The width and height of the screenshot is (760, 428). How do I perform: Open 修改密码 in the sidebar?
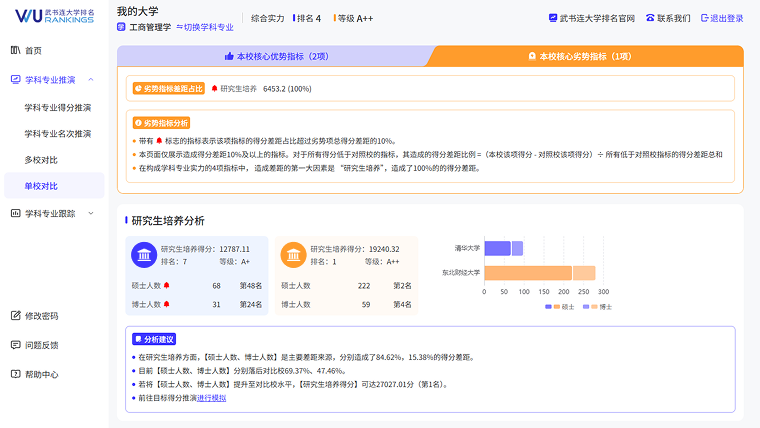pos(41,316)
